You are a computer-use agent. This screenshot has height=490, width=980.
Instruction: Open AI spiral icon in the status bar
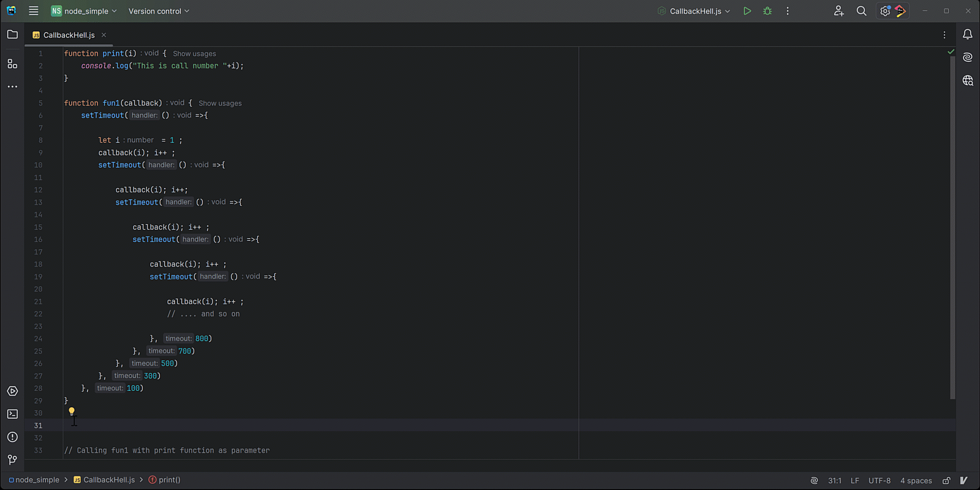point(814,481)
